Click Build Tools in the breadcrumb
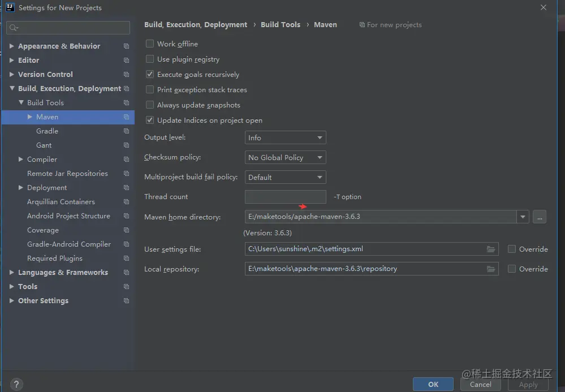This screenshot has height=392, width=565. tap(281, 24)
